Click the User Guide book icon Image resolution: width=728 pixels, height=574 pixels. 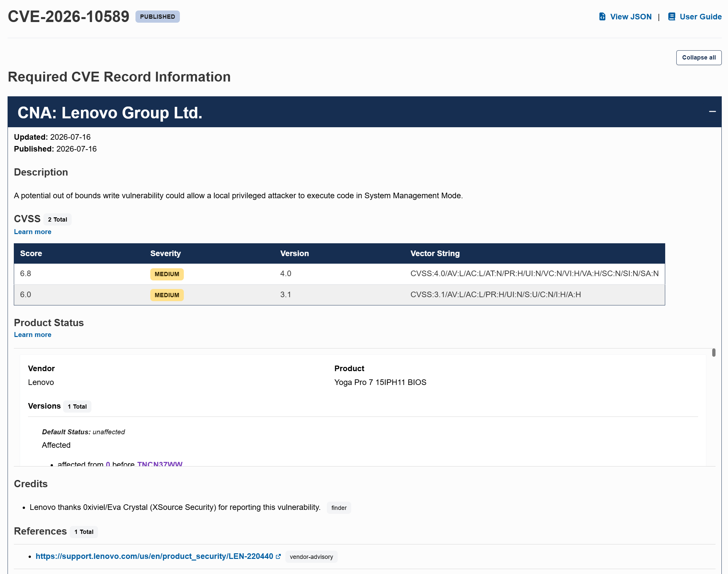point(671,16)
